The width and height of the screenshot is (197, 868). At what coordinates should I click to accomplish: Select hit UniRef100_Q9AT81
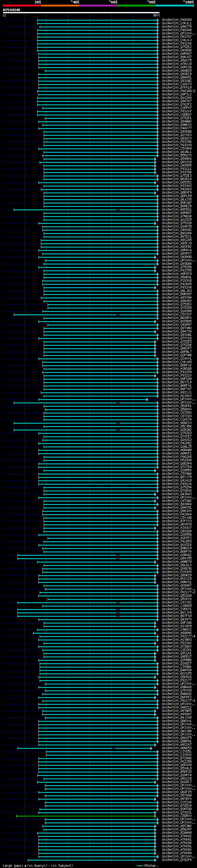177,507
